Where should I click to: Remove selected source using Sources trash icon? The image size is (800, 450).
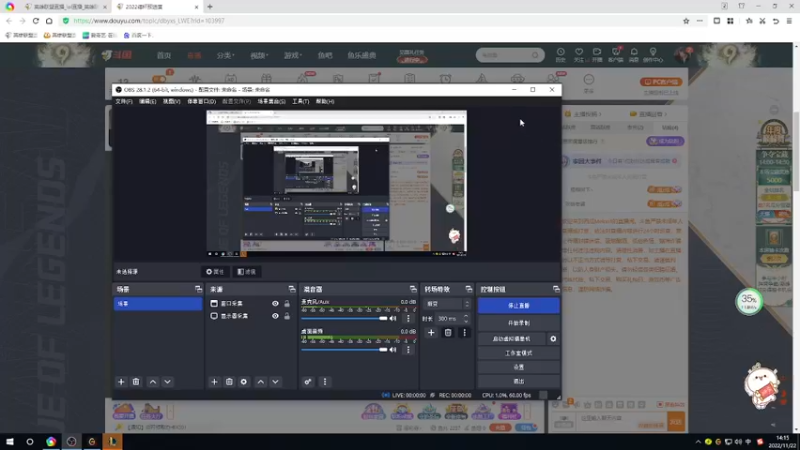[x=229, y=382]
